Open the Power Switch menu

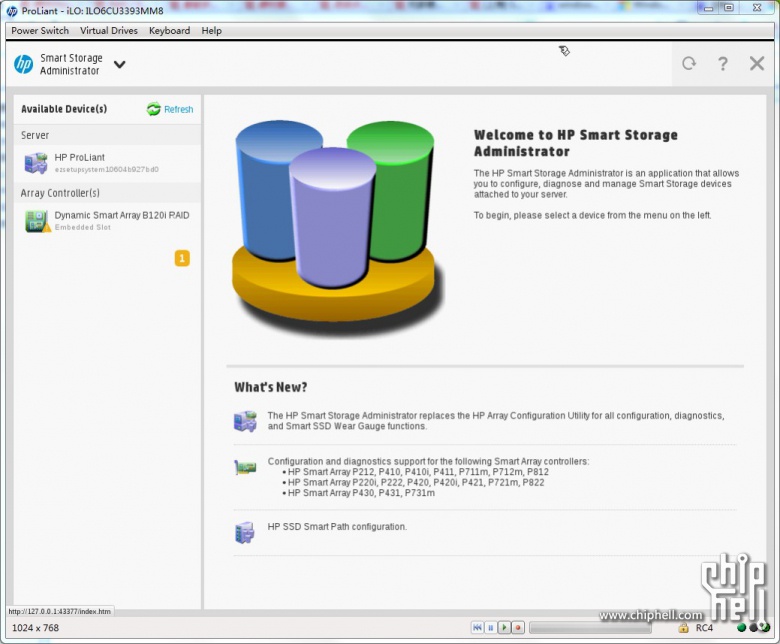[40, 30]
